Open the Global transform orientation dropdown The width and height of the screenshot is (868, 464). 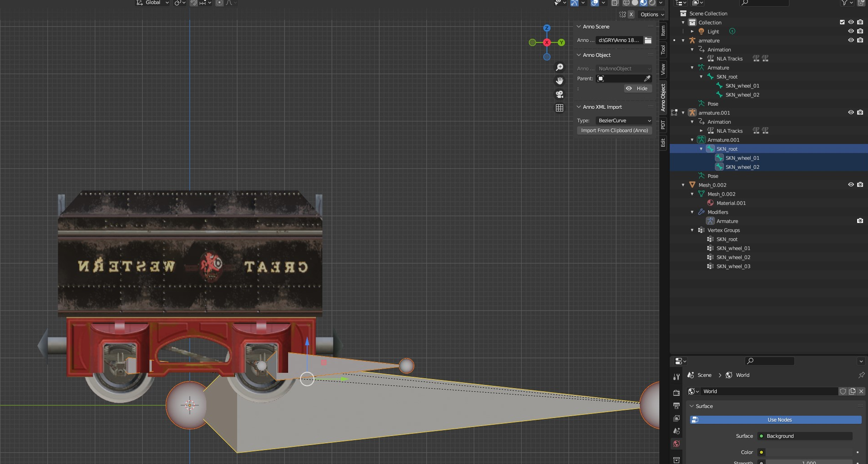153,3
